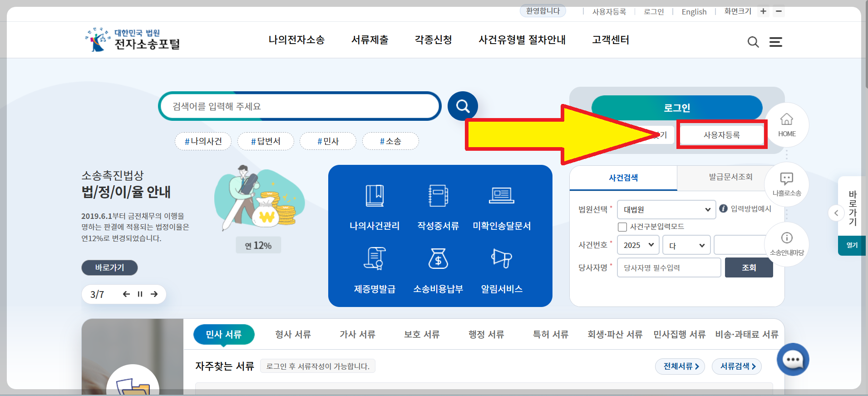
Task: Click 열기 on the side panel
Action: (x=852, y=245)
